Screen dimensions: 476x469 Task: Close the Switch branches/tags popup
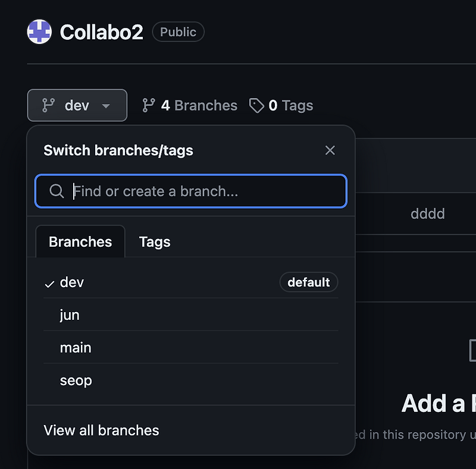coord(330,150)
